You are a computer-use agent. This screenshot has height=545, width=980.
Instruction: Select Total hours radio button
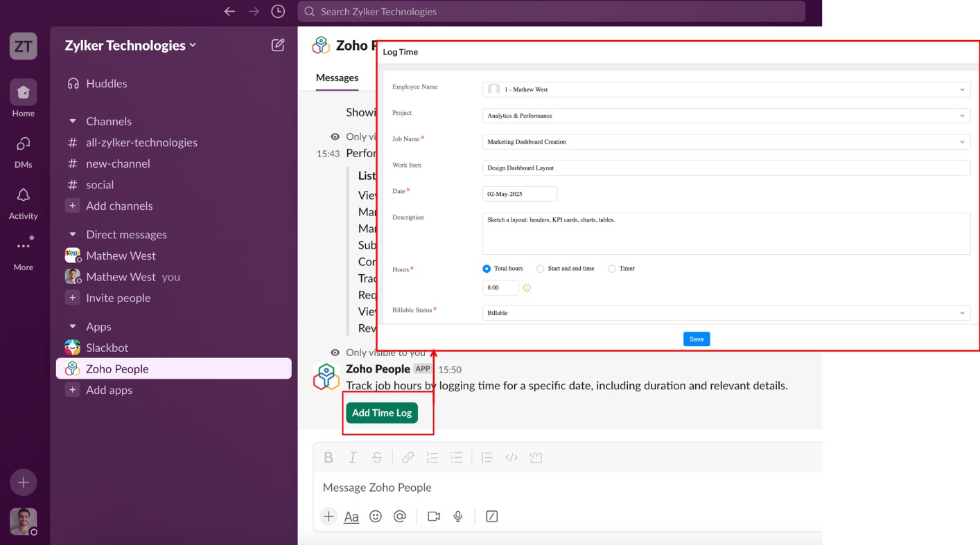pos(487,269)
